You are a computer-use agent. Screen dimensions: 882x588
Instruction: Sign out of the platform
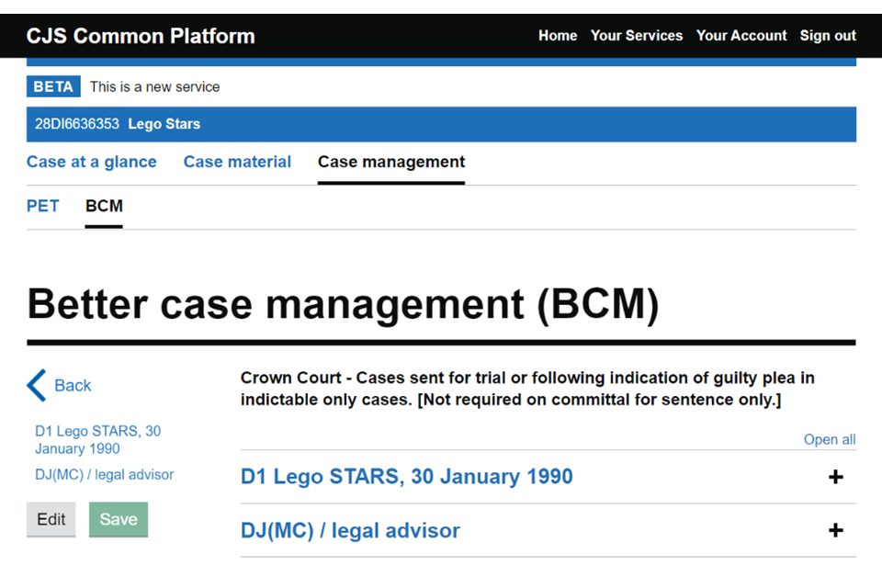point(828,36)
